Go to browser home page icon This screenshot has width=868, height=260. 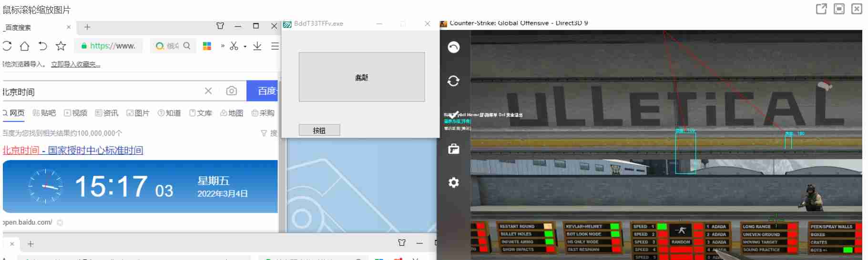click(x=25, y=46)
